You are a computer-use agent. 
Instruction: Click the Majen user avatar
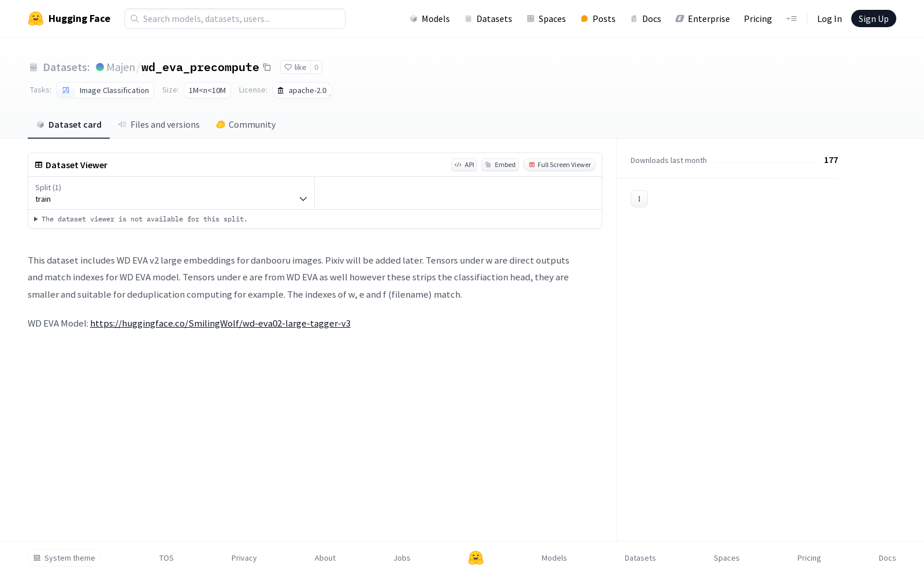100,67
